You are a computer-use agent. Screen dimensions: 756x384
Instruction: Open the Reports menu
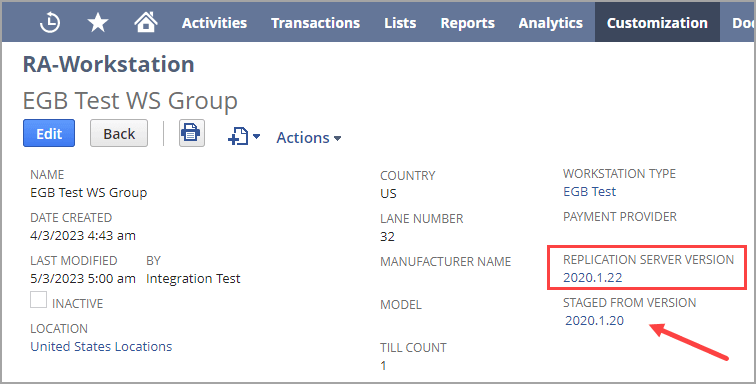tap(468, 23)
